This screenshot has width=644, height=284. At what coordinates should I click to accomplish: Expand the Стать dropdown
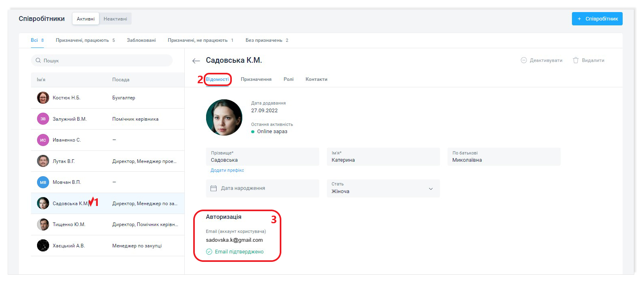[x=430, y=189]
